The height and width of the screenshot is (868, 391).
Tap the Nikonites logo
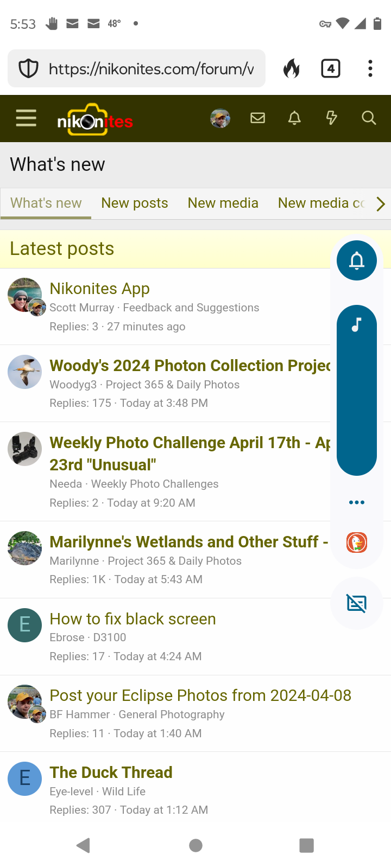[95, 120]
